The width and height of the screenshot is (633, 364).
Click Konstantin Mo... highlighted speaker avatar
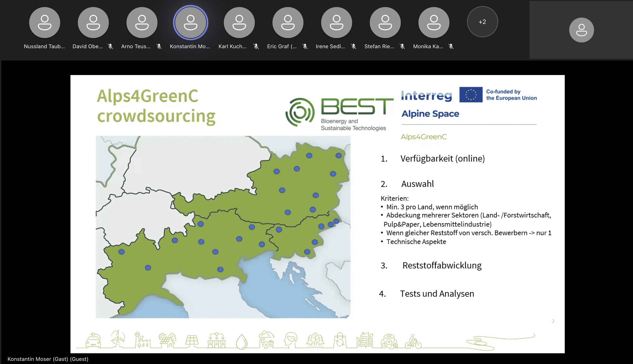coord(190,23)
